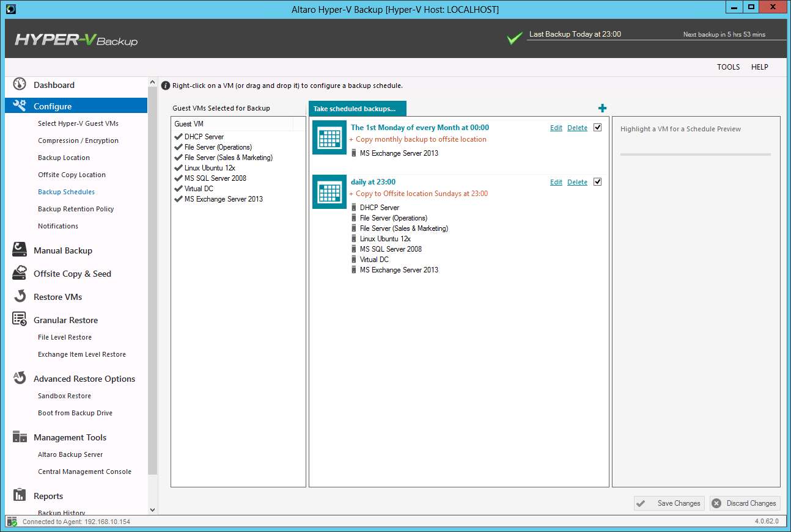Select MS SQL Server 2008 in VM list
The width and height of the screenshot is (791, 532).
210,178
